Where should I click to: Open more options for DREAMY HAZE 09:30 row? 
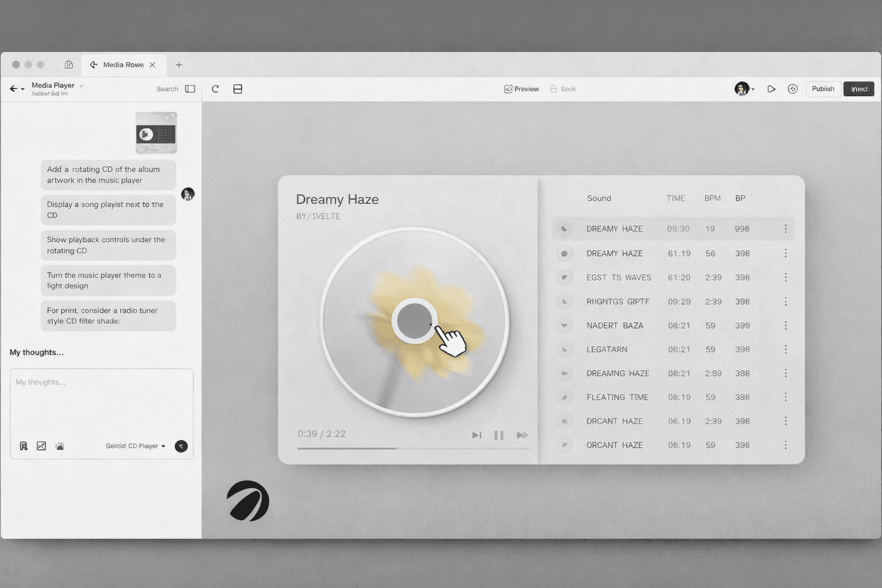786,229
